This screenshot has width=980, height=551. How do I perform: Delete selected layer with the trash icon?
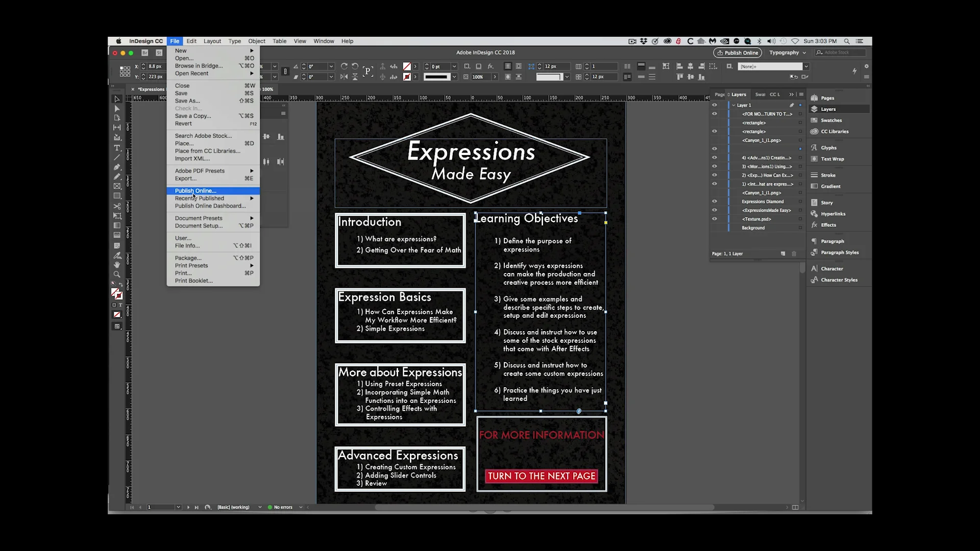(x=794, y=254)
